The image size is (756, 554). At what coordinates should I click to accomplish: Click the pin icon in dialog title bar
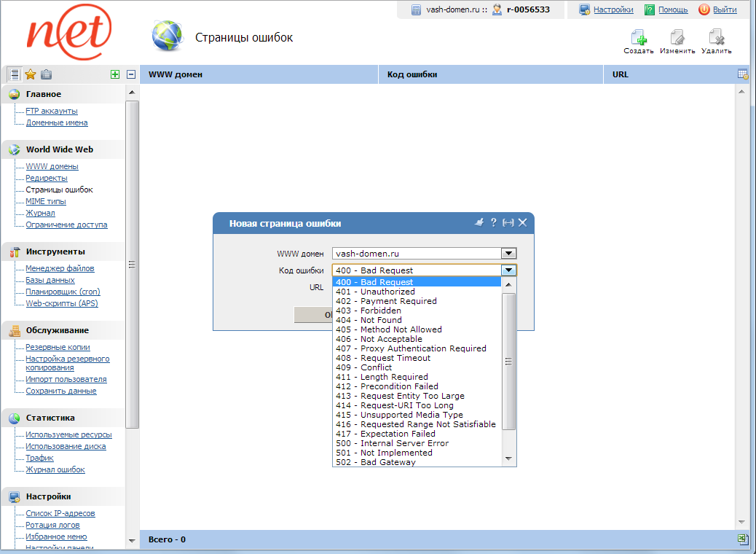coord(479,222)
